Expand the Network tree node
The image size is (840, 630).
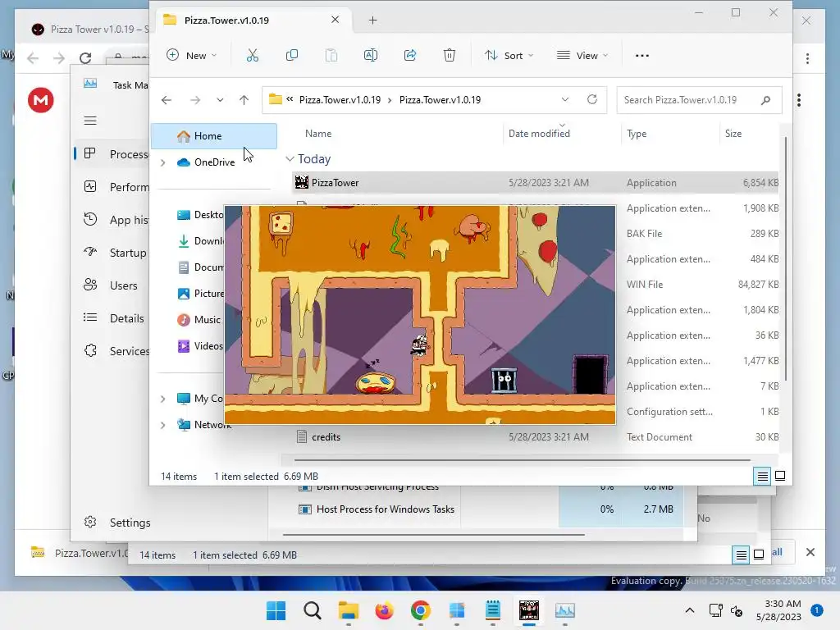click(163, 425)
